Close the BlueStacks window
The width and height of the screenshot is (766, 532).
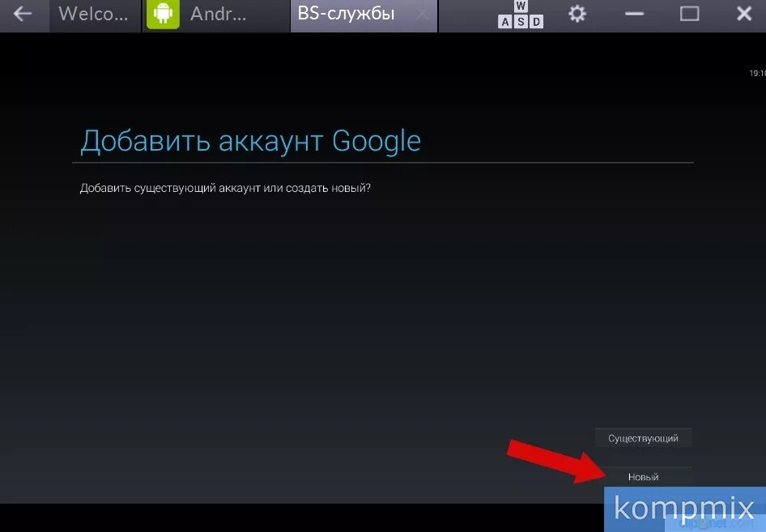(744, 14)
